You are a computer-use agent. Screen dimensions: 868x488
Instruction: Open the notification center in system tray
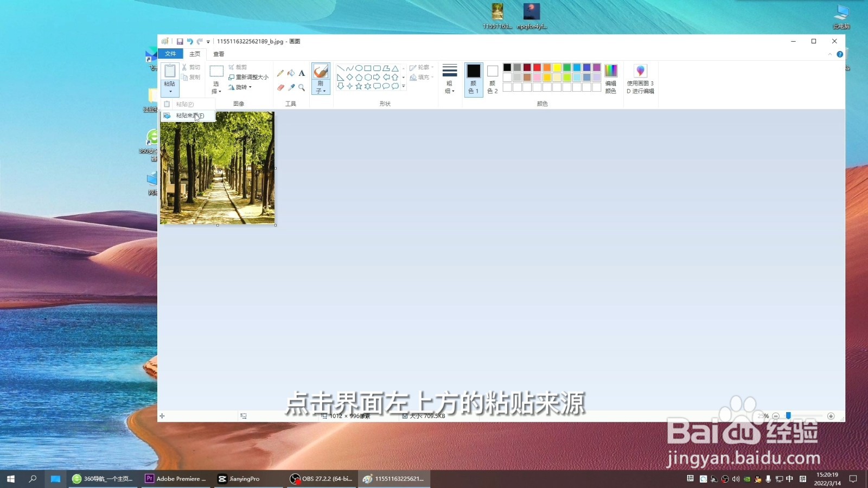click(853, 479)
